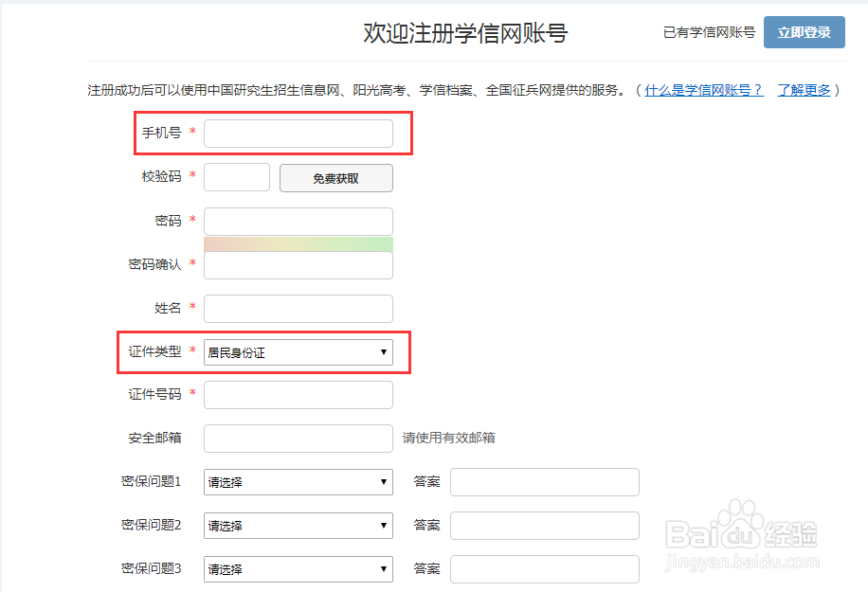The image size is (868, 592).
Task: Click the 手机号 label
Action: click(162, 133)
